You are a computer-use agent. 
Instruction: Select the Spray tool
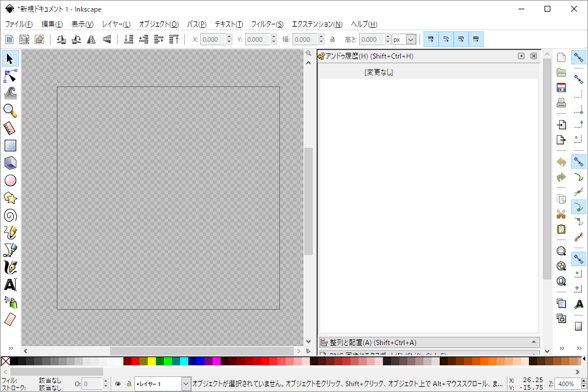coord(10,302)
